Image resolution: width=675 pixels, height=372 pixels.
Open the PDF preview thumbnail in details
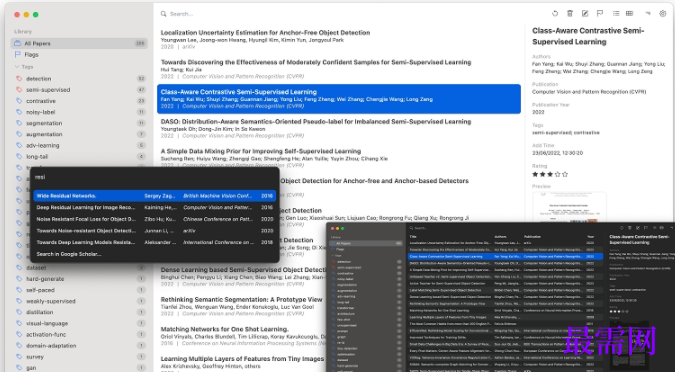click(569, 208)
